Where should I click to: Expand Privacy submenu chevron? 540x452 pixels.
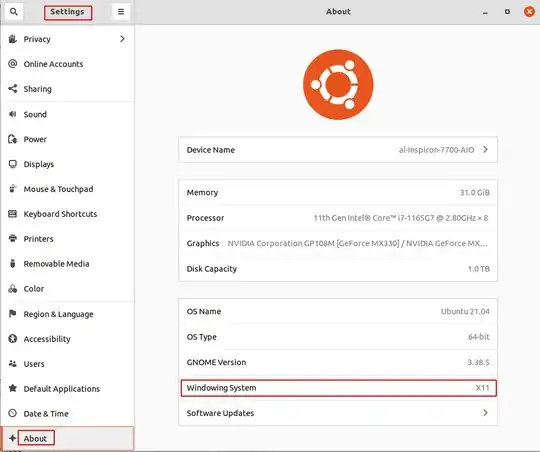122,39
